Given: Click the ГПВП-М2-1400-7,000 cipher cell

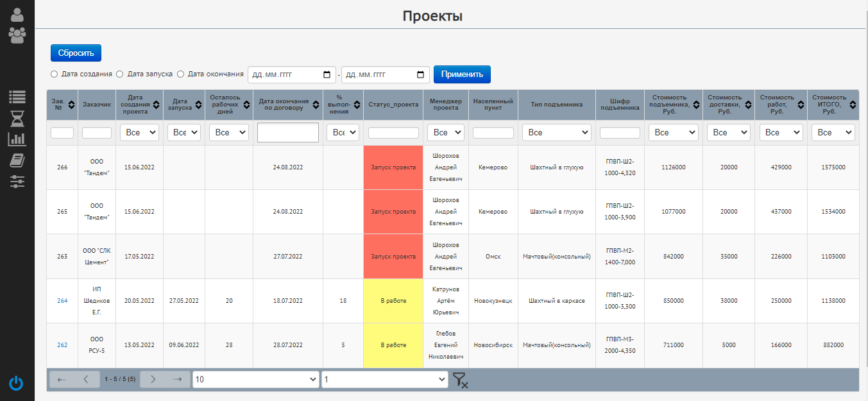Looking at the screenshot, I should [620, 256].
